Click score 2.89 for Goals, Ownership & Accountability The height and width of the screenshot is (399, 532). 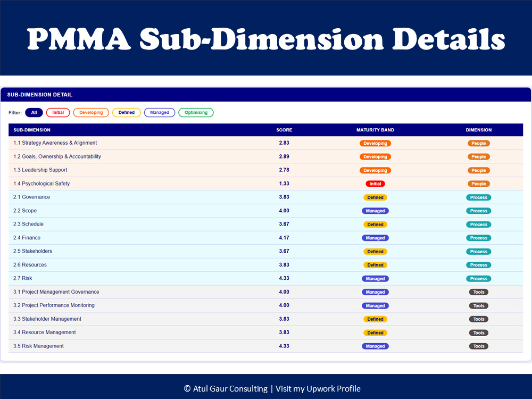[284, 156]
